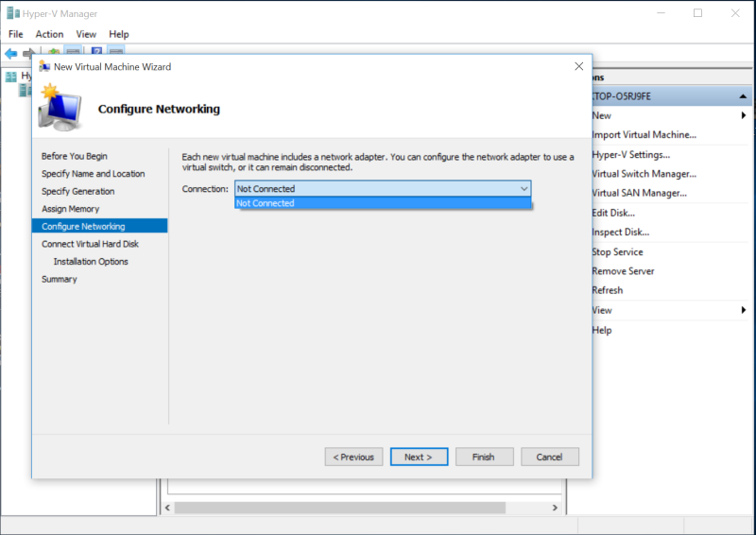This screenshot has height=535, width=756.
Task: Go to Installation Options step
Action: coord(91,261)
